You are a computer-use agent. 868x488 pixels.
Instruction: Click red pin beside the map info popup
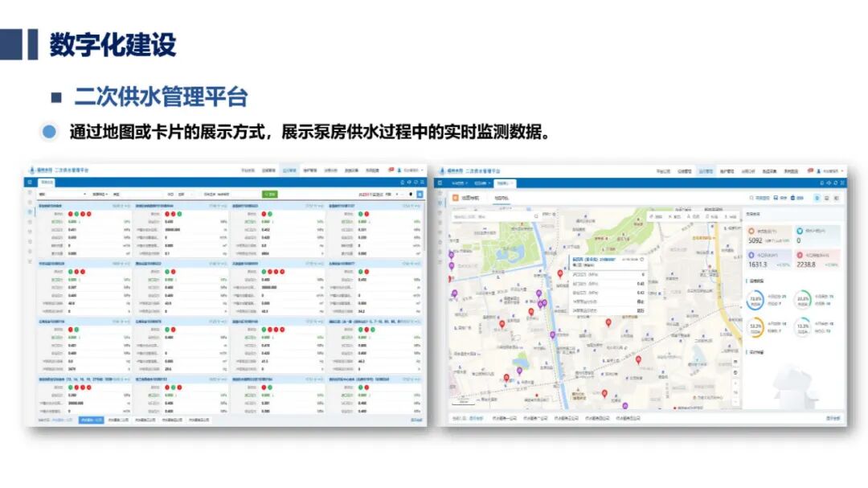click(559, 273)
